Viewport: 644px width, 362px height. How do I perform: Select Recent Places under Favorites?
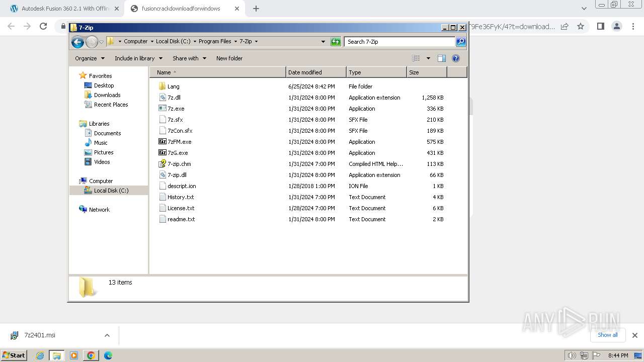click(x=111, y=105)
